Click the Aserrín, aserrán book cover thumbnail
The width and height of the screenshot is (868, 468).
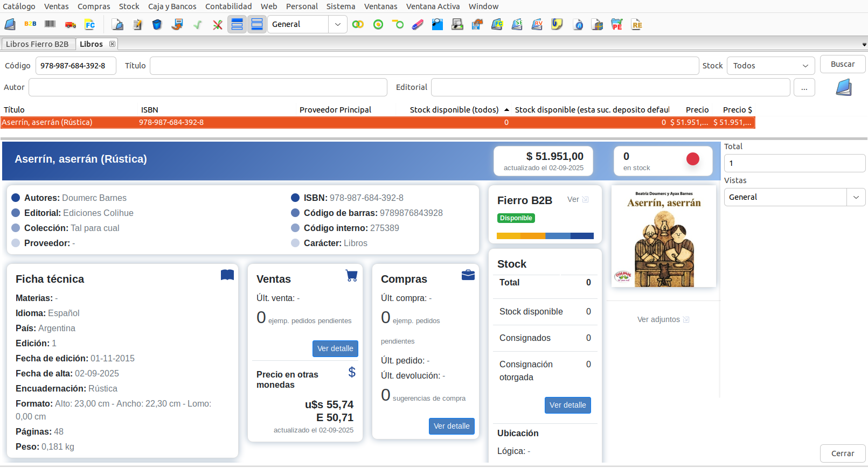click(664, 236)
